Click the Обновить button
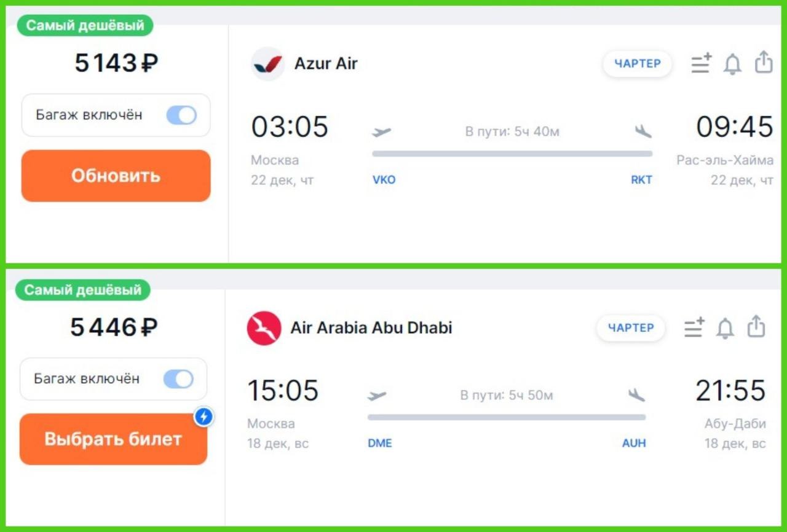This screenshot has width=787, height=532. 116,176
